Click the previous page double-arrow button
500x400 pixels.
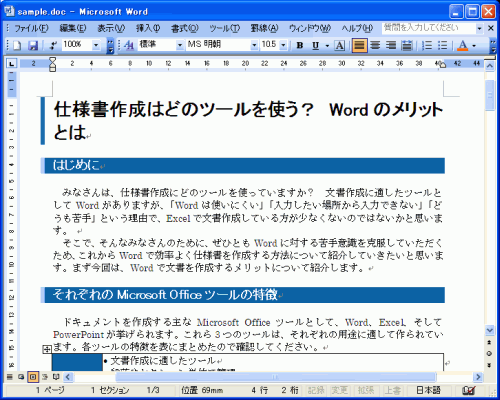coord(489,342)
